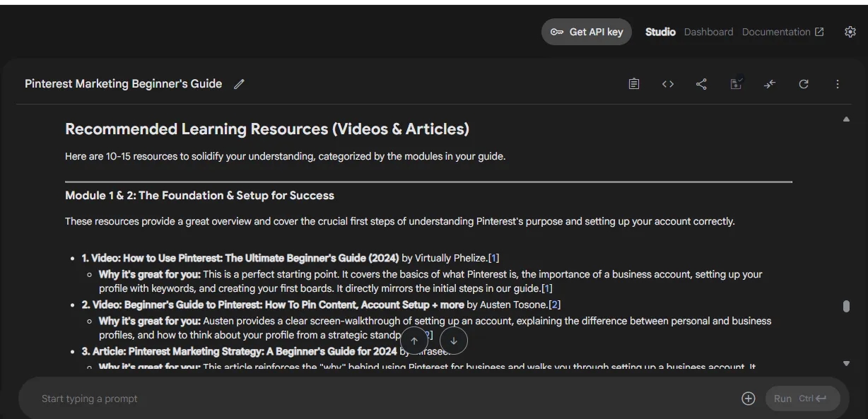Click the scrollbar down arrow
Image resolution: width=868 pixels, height=419 pixels.
(846, 363)
